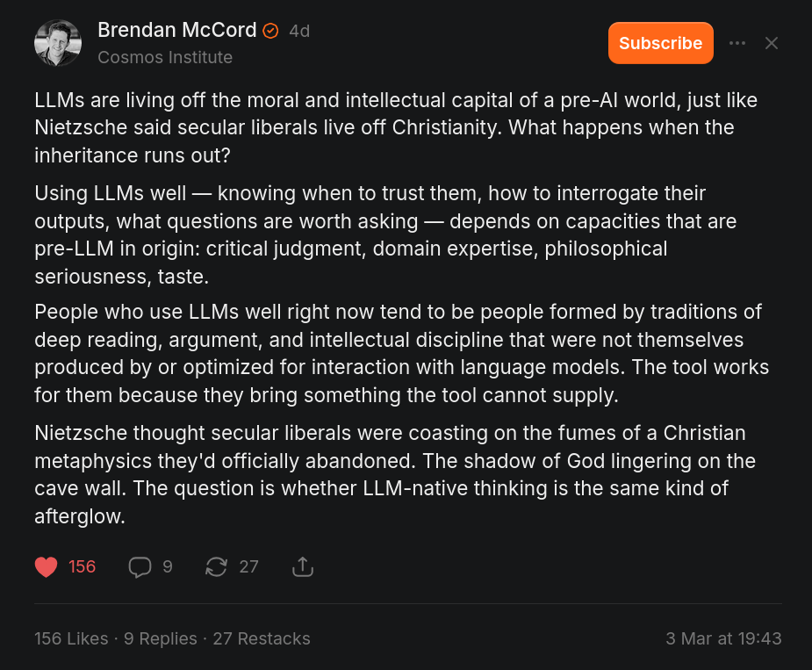Click the 4d relative timestamp
Image resolution: width=812 pixels, height=670 pixels.
(x=299, y=31)
